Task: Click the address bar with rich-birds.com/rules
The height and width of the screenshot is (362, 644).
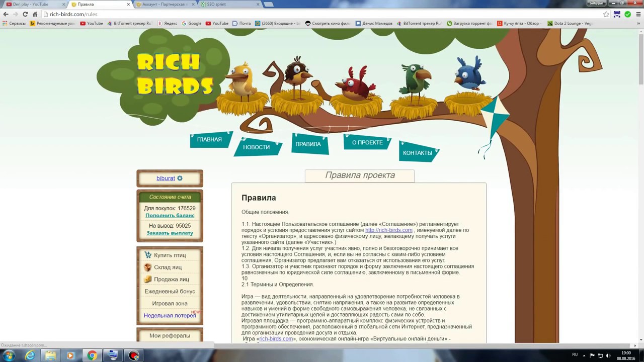Action: (322, 14)
